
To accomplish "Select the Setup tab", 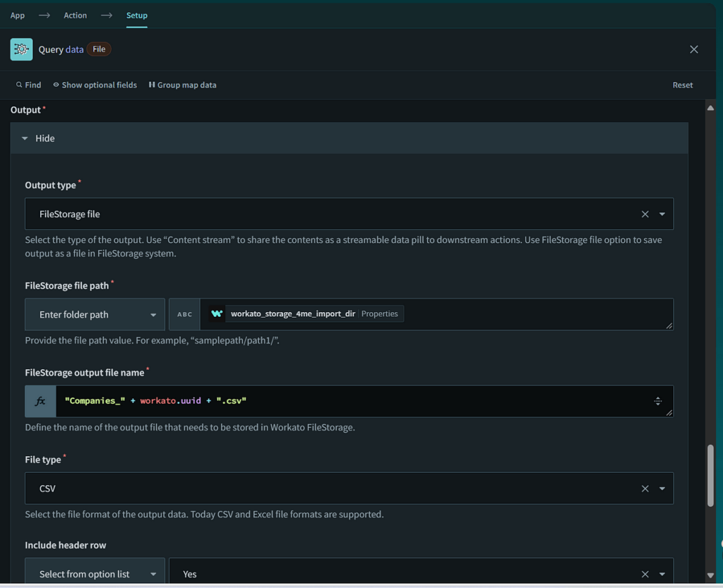I will 136,15.
